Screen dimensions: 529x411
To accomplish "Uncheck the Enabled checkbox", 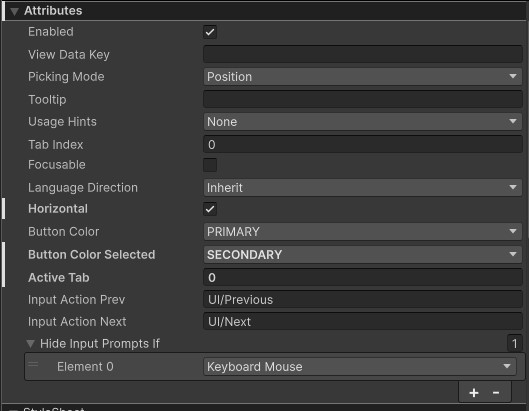I will pyautogui.click(x=210, y=32).
